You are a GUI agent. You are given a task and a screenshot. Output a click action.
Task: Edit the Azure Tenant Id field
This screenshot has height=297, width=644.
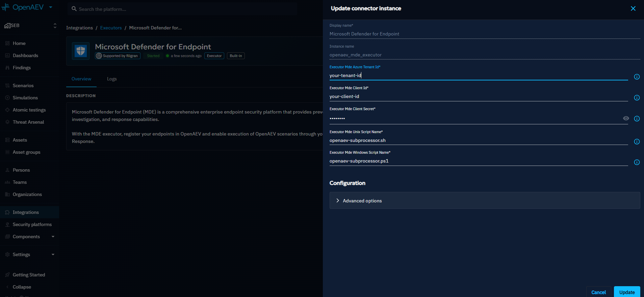(479, 75)
